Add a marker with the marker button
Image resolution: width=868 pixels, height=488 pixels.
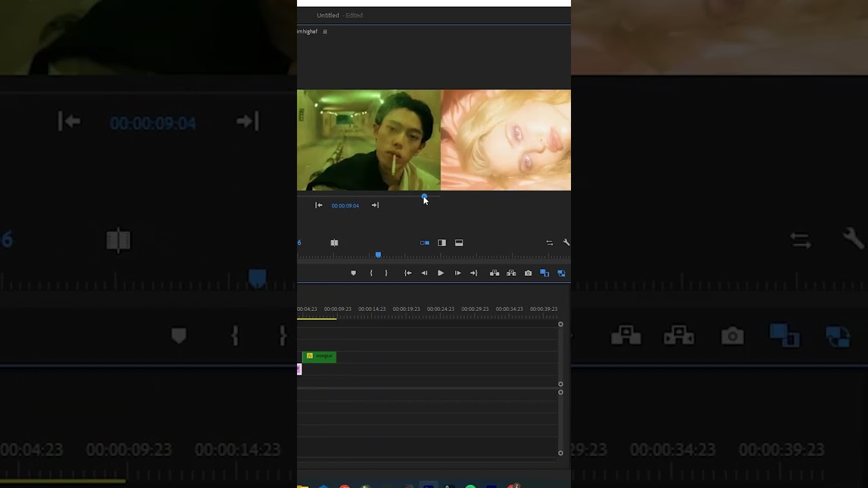pos(353,273)
